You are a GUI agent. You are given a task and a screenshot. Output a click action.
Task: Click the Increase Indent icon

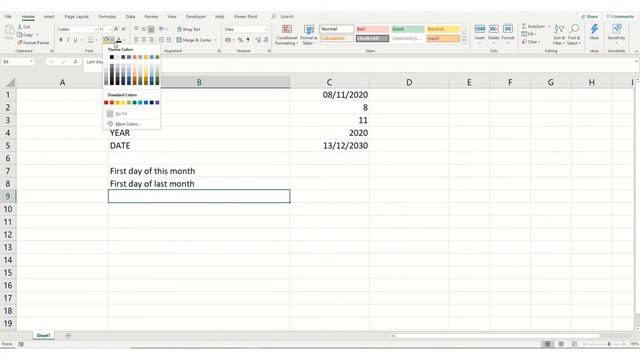(169, 40)
